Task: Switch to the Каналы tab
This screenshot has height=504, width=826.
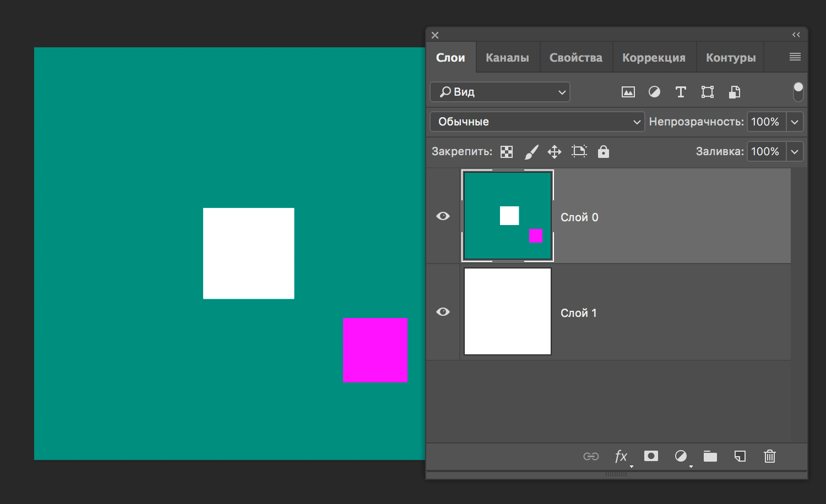Action: tap(507, 58)
